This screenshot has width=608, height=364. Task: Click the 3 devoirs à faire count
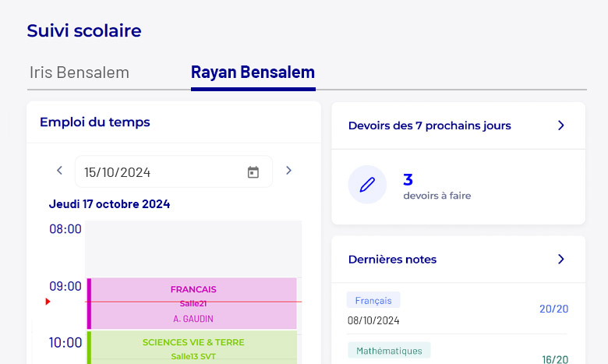437,186
